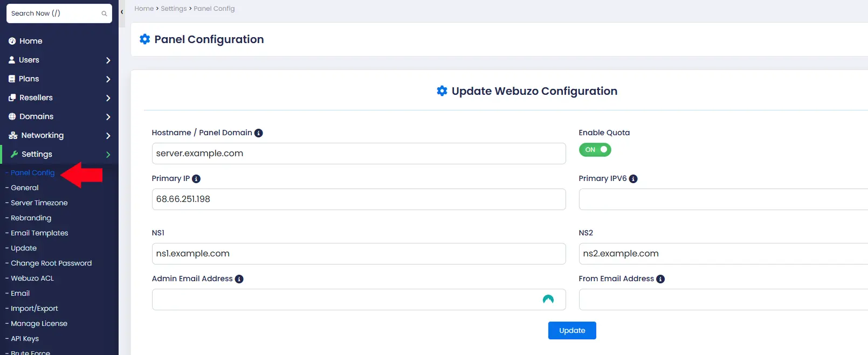Open Webuzo ACL settings
Screen dimensions: 868x355
[32, 279]
